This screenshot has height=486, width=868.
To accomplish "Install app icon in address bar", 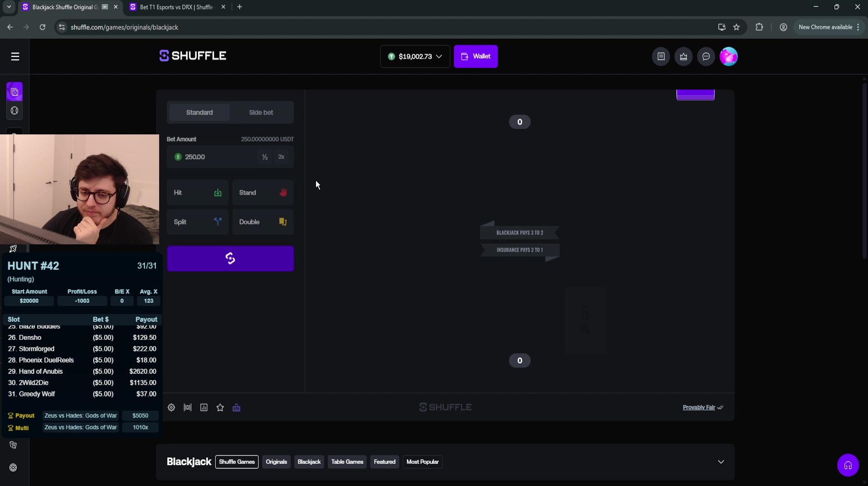I will [x=722, y=27].
